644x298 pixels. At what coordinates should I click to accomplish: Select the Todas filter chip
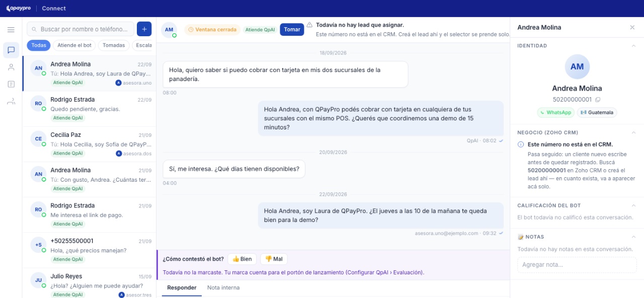[x=39, y=45]
